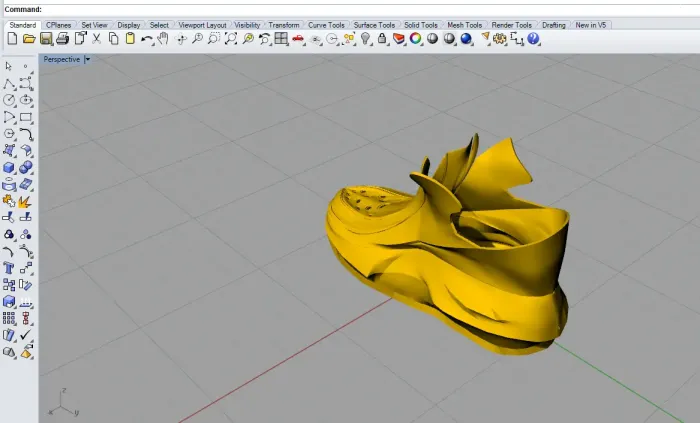Choose the Rectangle tool in sidebar
Viewport: 700px width, 423px height.
26,117
